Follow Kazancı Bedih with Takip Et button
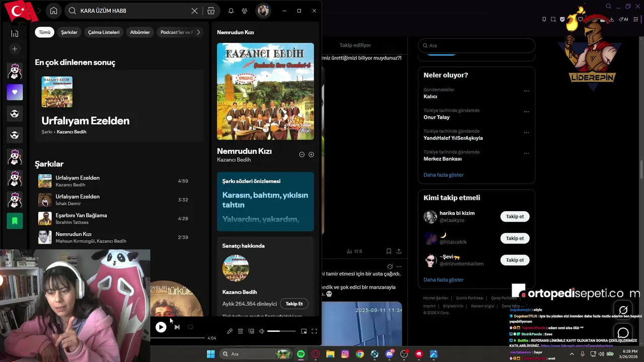The width and height of the screenshot is (644, 362). click(x=294, y=304)
